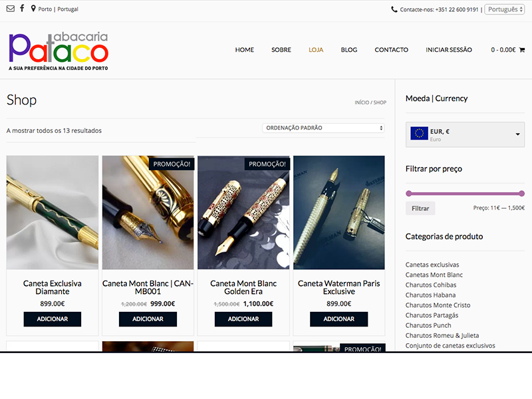Open the Charutos Habana category
The height and width of the screenshot is (399, 532).
[x=430, y=295]
